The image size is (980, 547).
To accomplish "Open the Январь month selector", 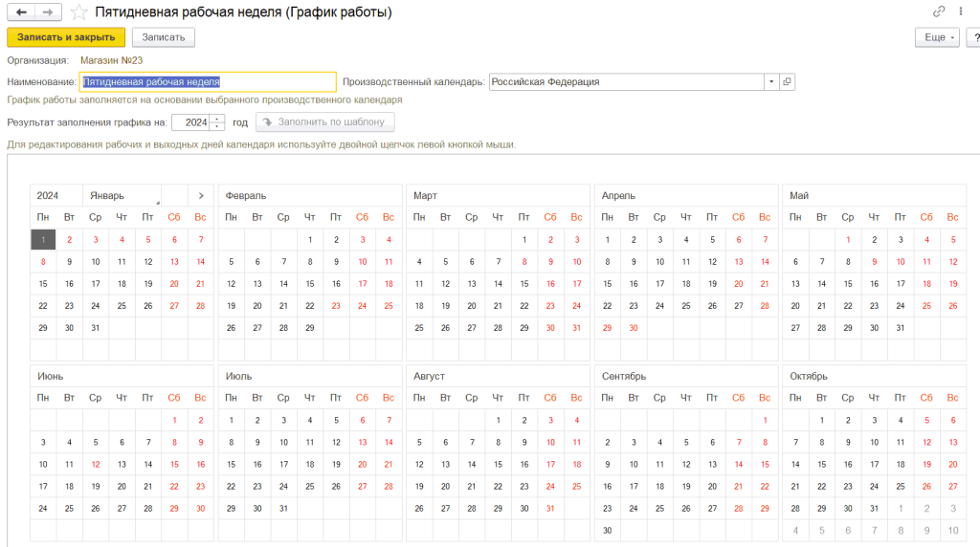I will click(122, 195).
